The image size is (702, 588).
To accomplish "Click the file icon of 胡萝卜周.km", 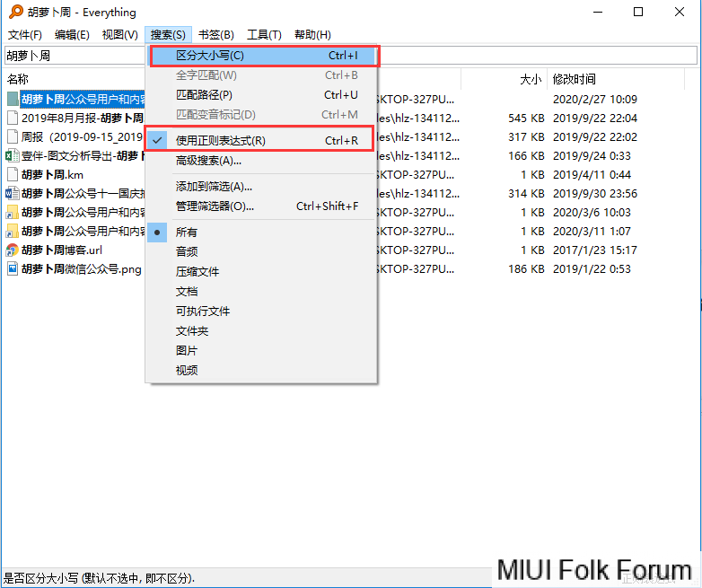I will click(13, 174).
